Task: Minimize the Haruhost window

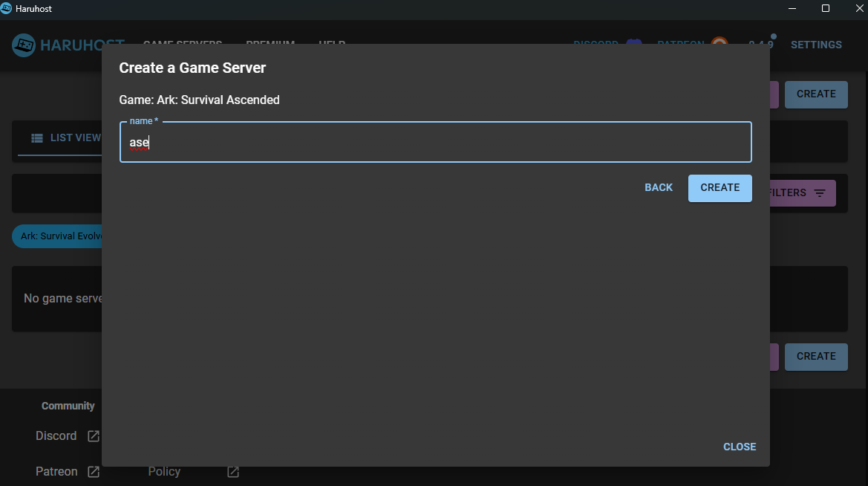Action: pos(792,8)
